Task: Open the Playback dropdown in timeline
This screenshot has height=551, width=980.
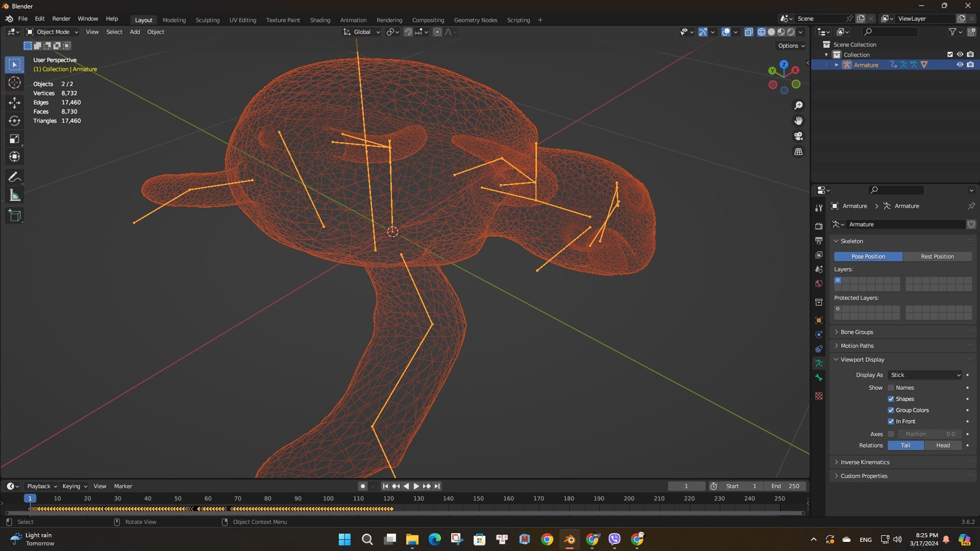Action: click(42, 486)
